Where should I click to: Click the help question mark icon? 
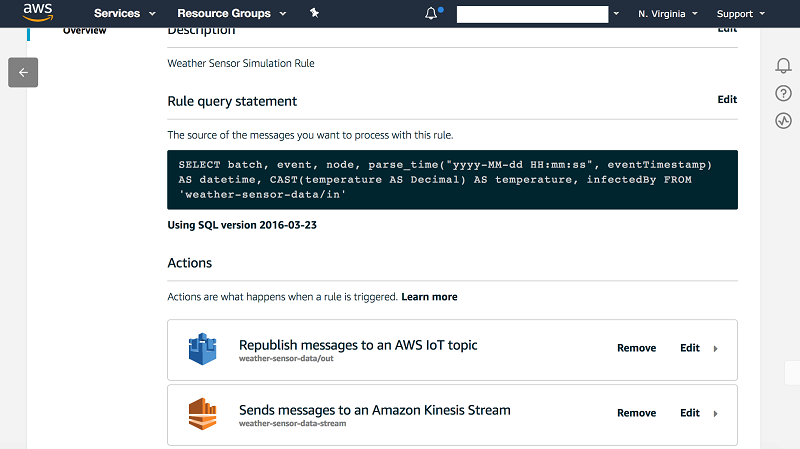783,94
